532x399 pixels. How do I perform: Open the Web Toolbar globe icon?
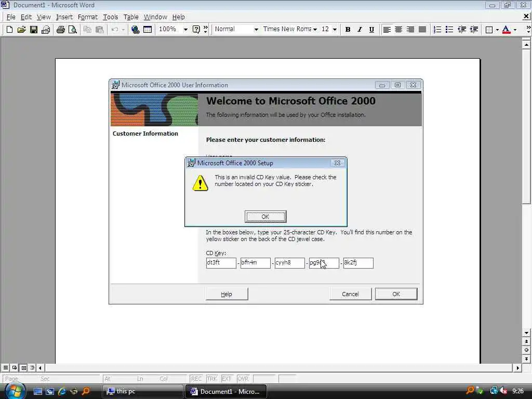point(136,30)
